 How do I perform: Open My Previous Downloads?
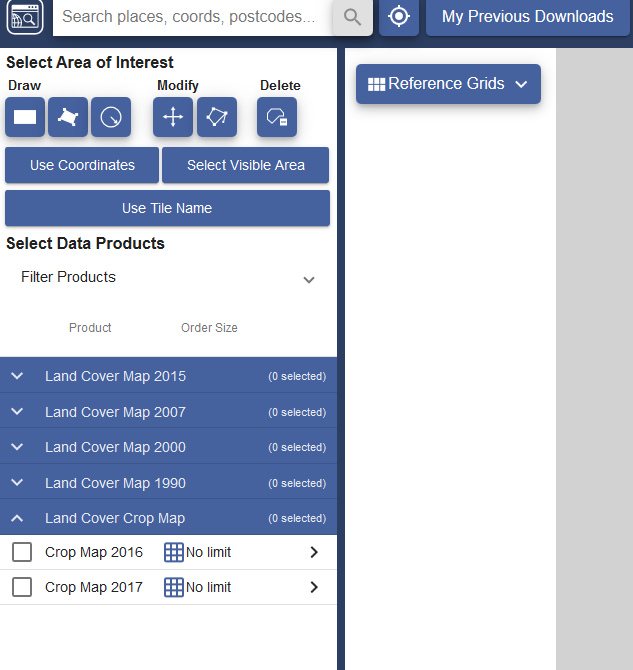pyautogui.click(x=527, y=17)
